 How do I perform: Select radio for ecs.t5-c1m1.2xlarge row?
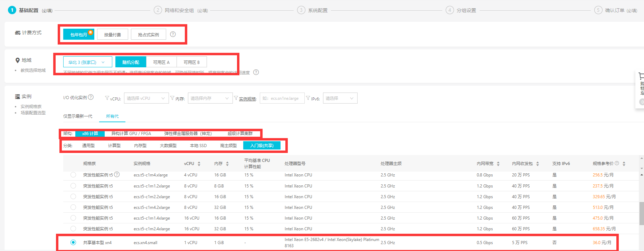[73, 186]
